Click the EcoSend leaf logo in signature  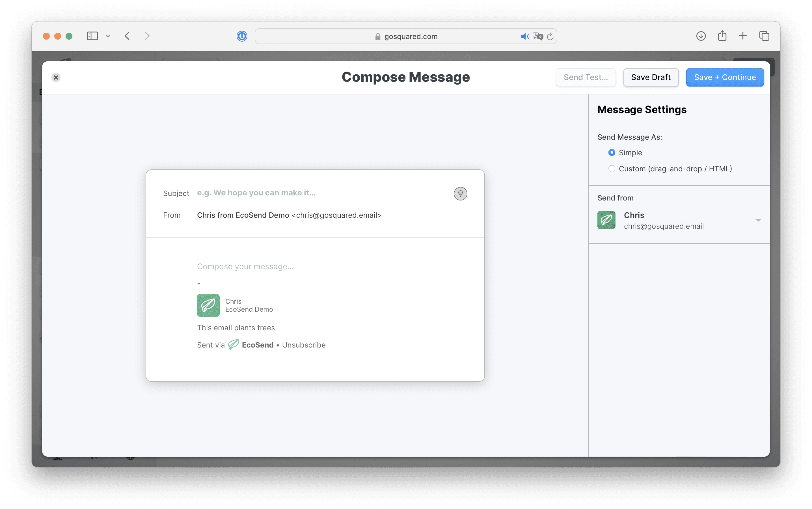click(x=208, y=305)
